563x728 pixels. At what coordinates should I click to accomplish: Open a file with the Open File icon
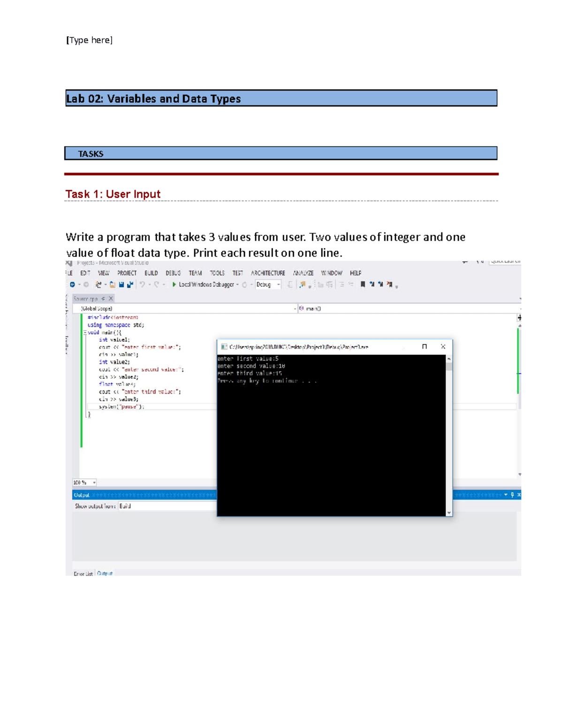click(113, 284)
